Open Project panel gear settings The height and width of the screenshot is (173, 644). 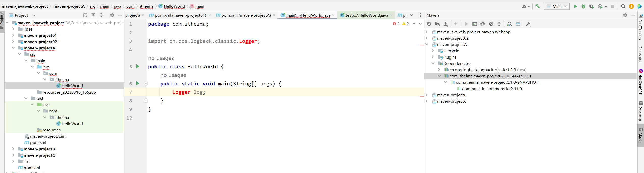(x=112, y=15)
